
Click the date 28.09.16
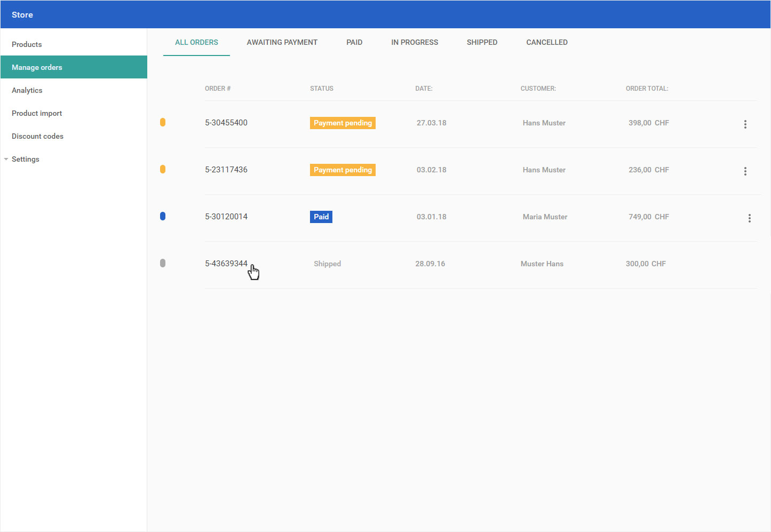[430, 264]
